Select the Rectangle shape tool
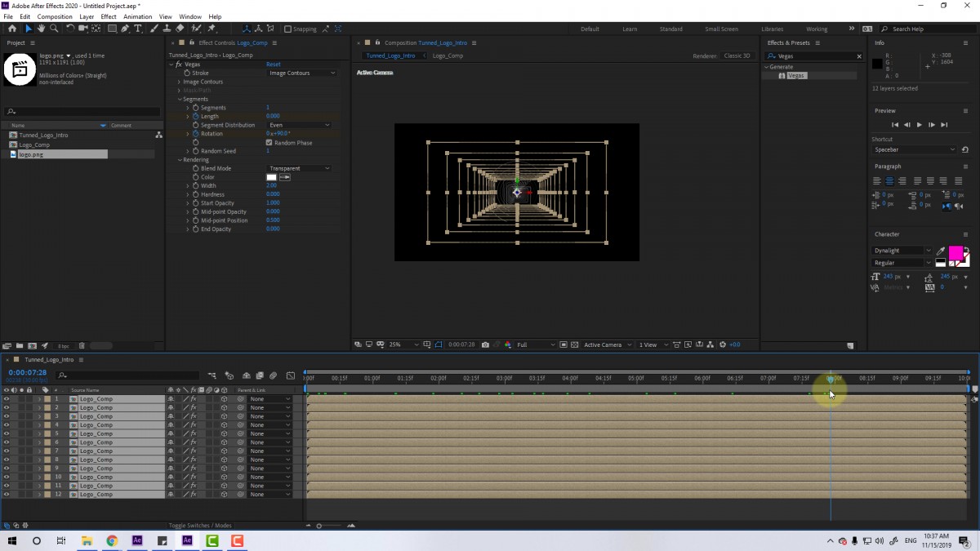980x551 pixels. [x=112, y=29]
